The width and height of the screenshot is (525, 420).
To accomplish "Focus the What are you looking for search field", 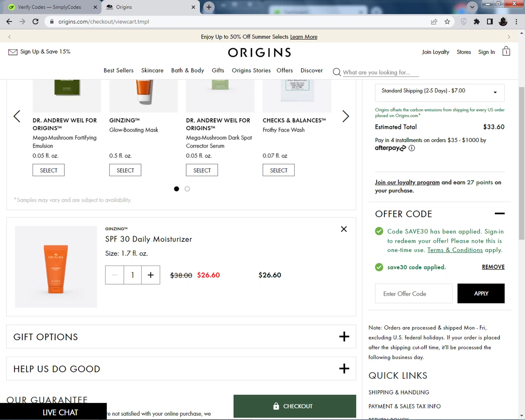I will tap(381, 72).
